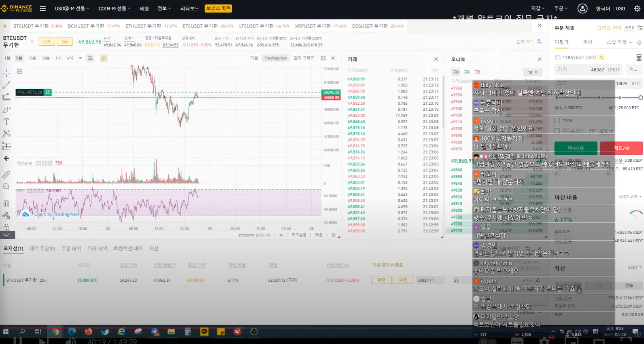Select the long position prediction tool
Image resolution: width=644 pixels, height=344 pixels.
6,146
